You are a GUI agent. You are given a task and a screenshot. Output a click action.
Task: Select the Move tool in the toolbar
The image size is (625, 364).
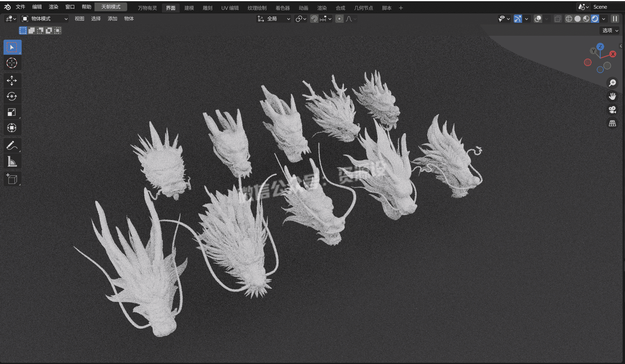[x=12, y=81]
